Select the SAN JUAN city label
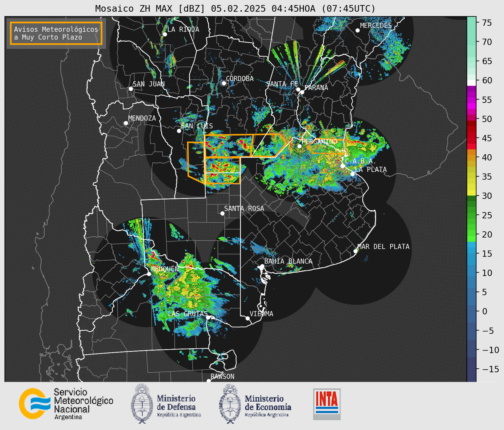 pyautogui.click(x=148, y=84)
